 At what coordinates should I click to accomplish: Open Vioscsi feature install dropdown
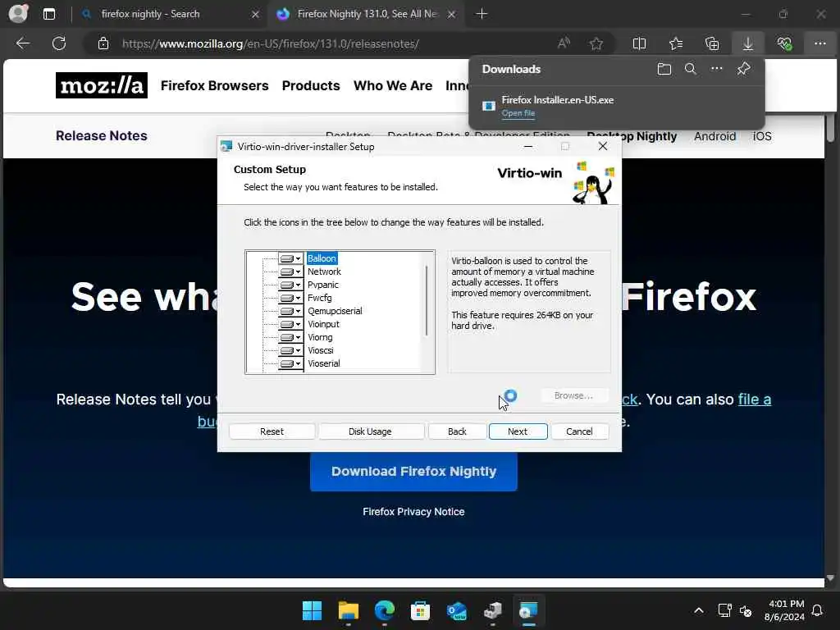pos(290,350)
